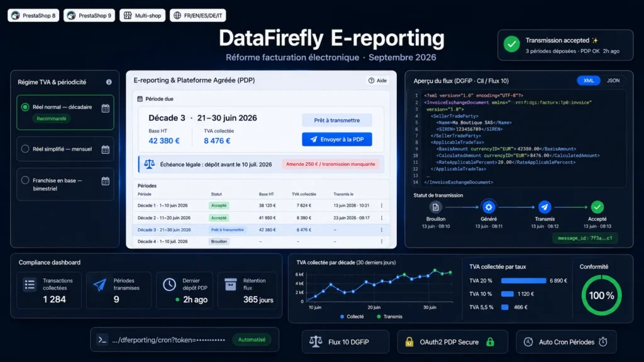644x362 pixels.
Task: Click the 38 120 € cell
Action: (x=267, y=206)
